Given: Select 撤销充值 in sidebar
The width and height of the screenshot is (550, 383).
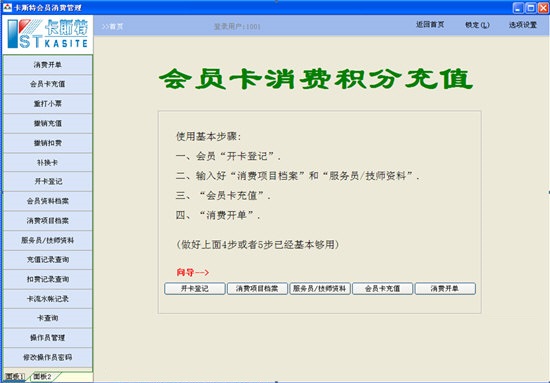Looking at the screenshot, I should tap(48, 123).
